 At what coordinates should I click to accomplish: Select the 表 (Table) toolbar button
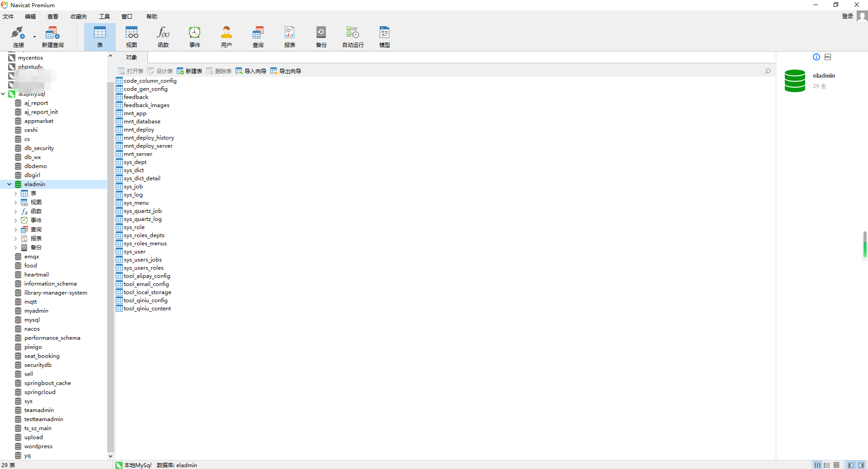[100, 37]
